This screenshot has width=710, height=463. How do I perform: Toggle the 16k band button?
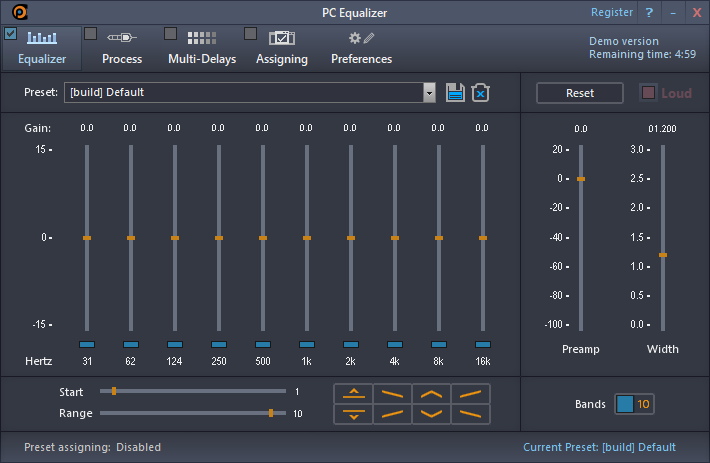[483, 344]
